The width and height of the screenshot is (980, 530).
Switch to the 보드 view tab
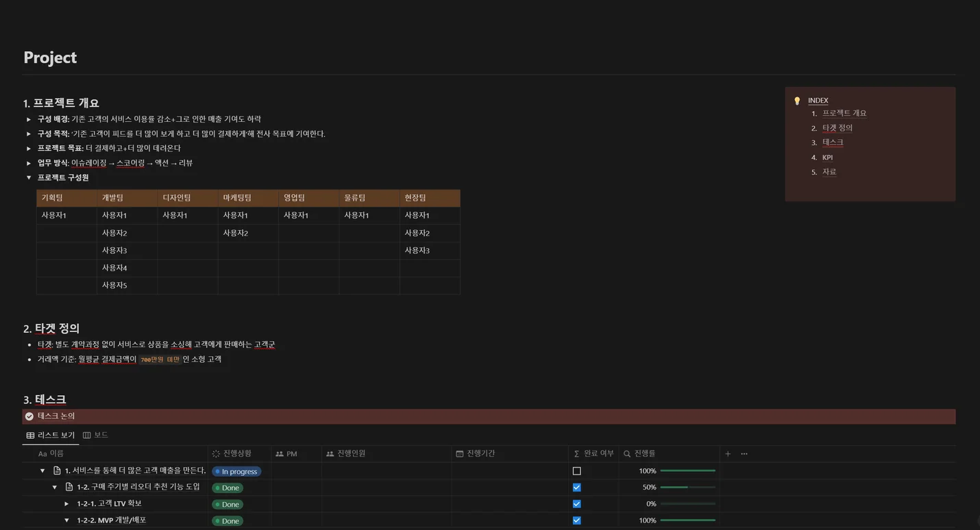95,436
